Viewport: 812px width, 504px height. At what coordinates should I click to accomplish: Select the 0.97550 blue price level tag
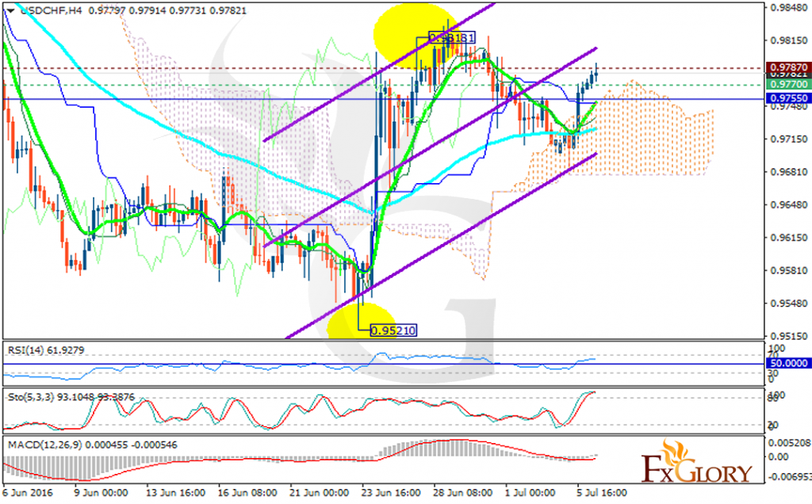coord(788,97)
